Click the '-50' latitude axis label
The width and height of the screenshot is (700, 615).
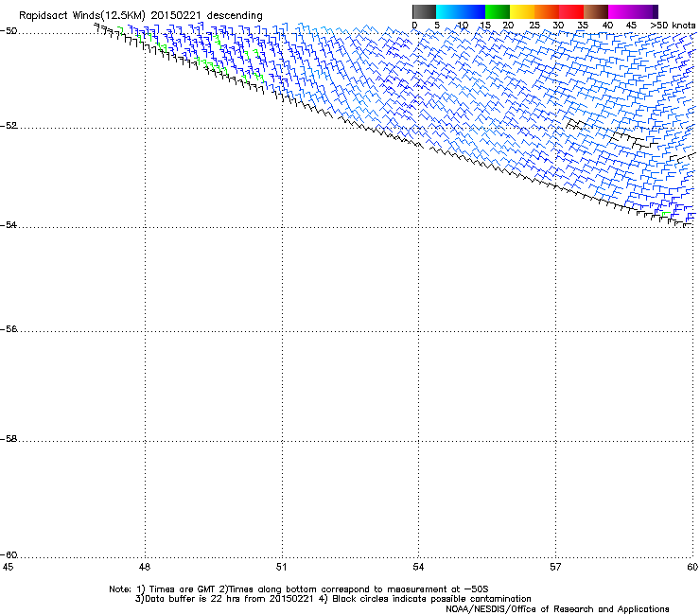[9, 31]
